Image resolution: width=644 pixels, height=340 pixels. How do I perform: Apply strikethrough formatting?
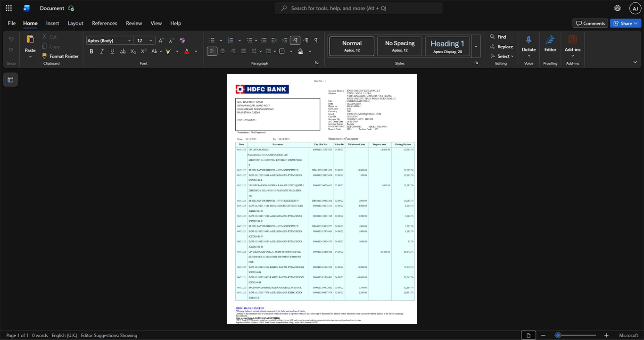point(123,51)
